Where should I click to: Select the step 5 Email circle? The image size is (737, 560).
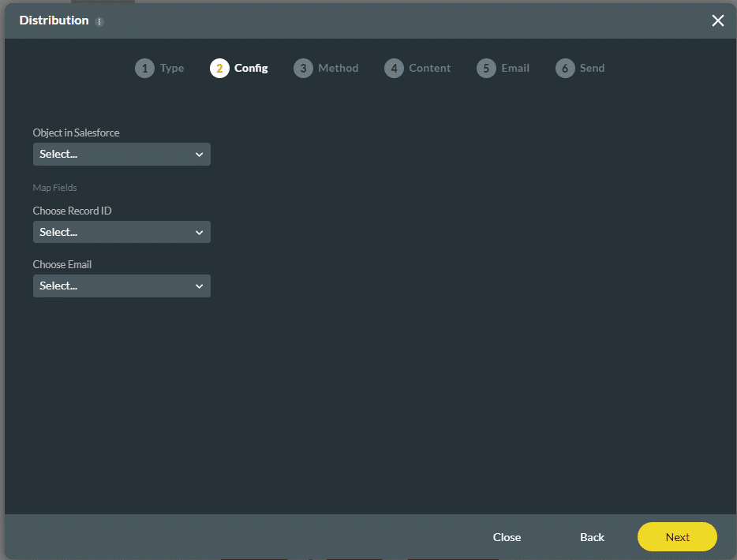point(486,68)
